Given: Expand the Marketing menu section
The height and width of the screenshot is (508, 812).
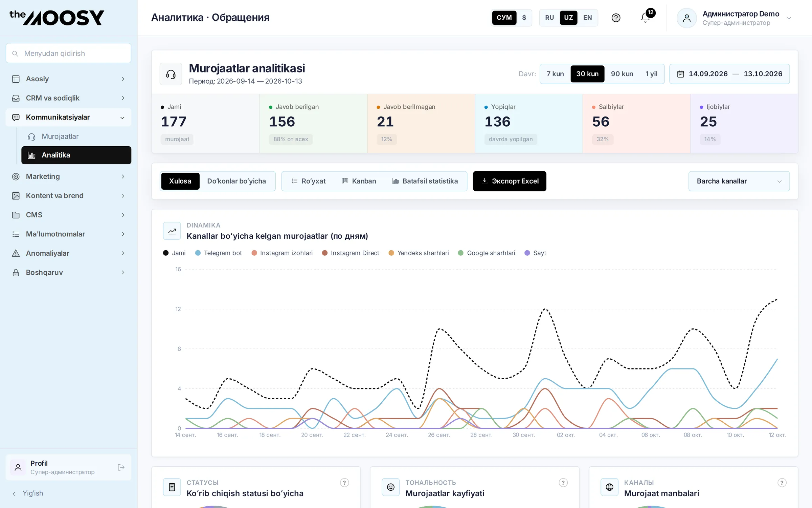Looking at the screenshot, I should [x=68, y=176].
